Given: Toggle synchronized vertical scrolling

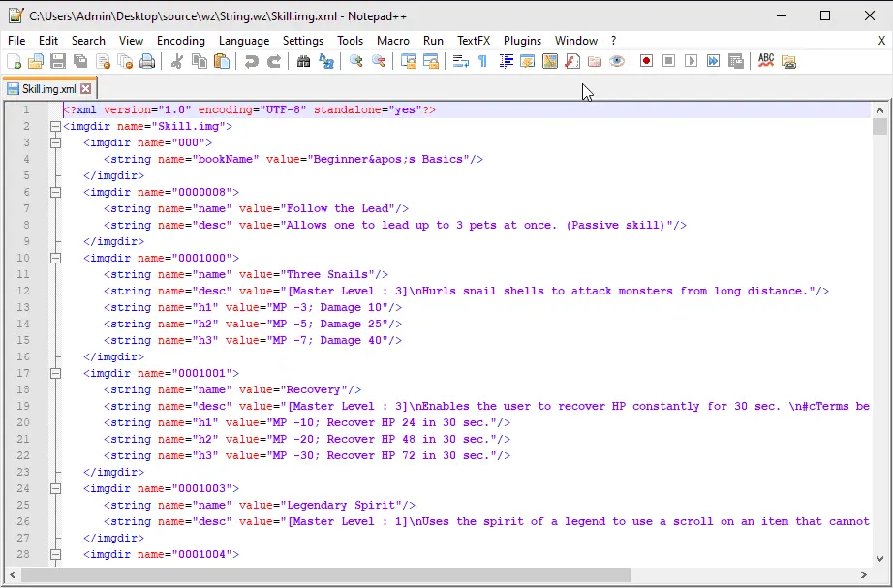Looking at the screenshot, I should click(x=409, y=62).
